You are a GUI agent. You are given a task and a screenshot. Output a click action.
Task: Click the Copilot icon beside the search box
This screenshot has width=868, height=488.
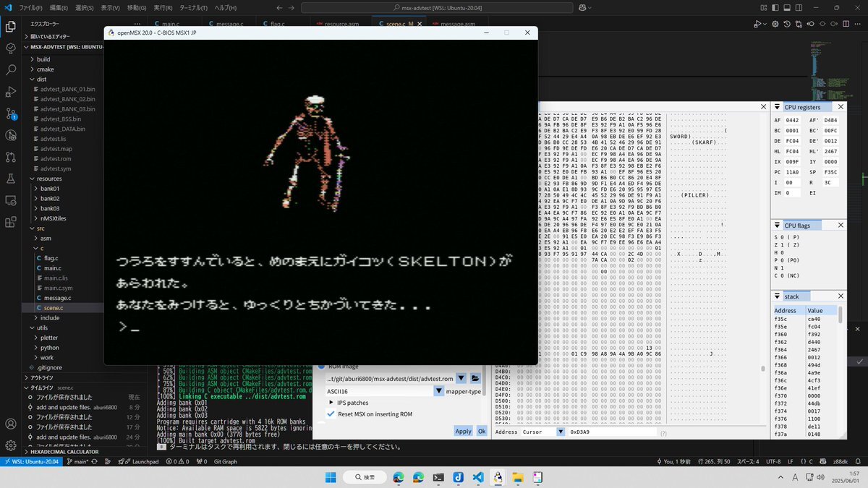click(583, 7)
